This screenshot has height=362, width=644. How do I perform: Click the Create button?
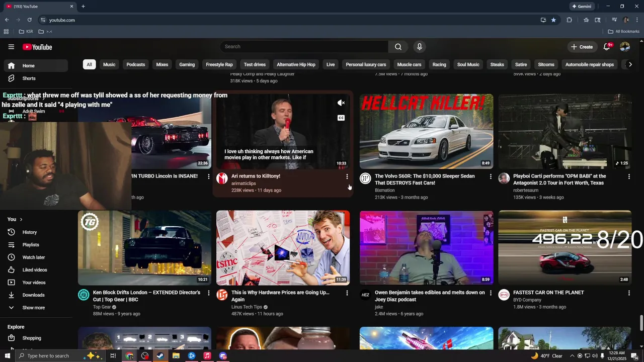(582, 47)
